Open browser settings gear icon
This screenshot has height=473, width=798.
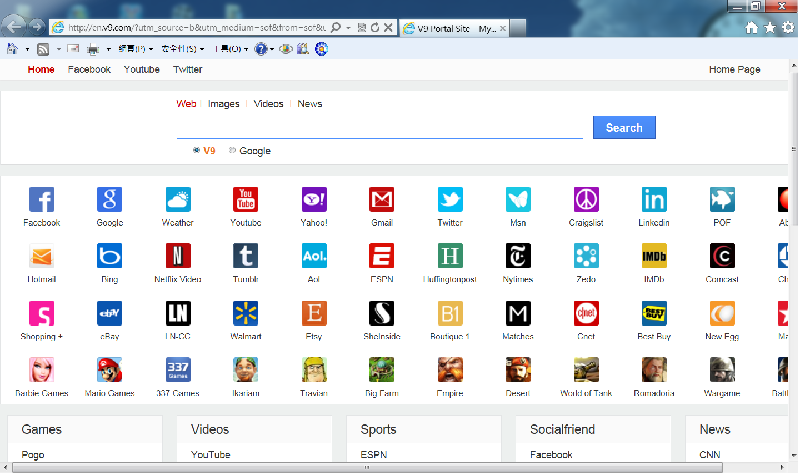[x=787, y=28]
